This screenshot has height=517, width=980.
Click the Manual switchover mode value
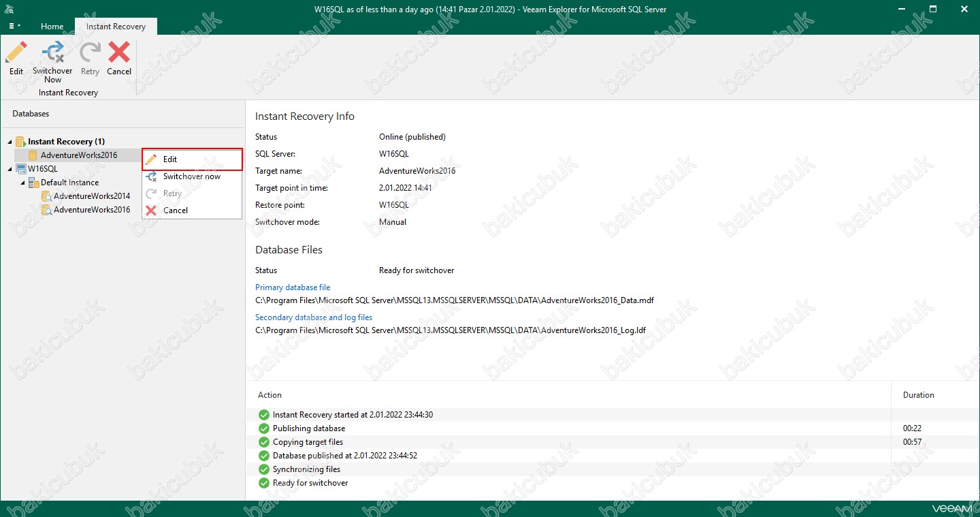pos(393,222)
